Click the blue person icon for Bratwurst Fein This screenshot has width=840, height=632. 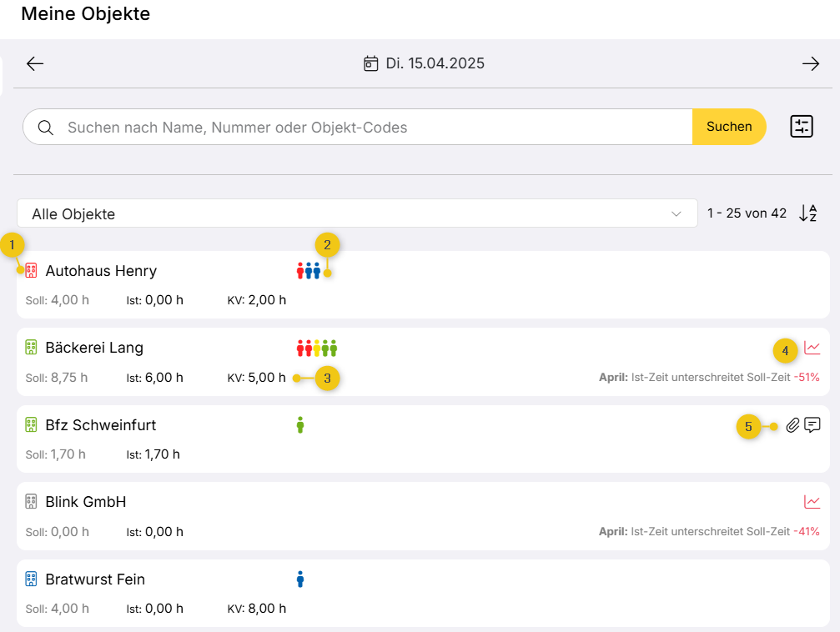(x=300, y=579)
